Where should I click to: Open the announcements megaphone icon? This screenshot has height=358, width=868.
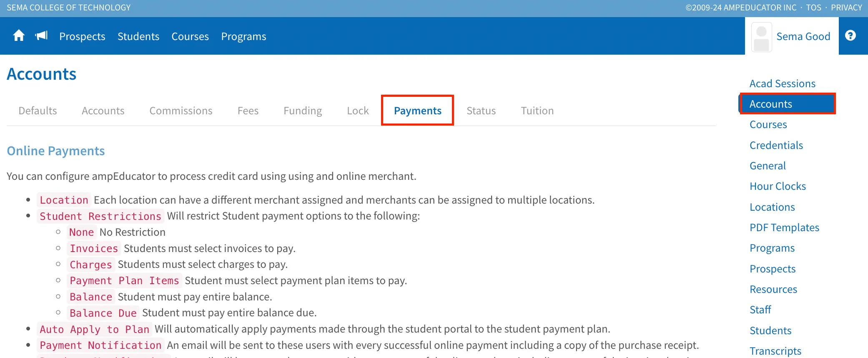tap(41, 36)
